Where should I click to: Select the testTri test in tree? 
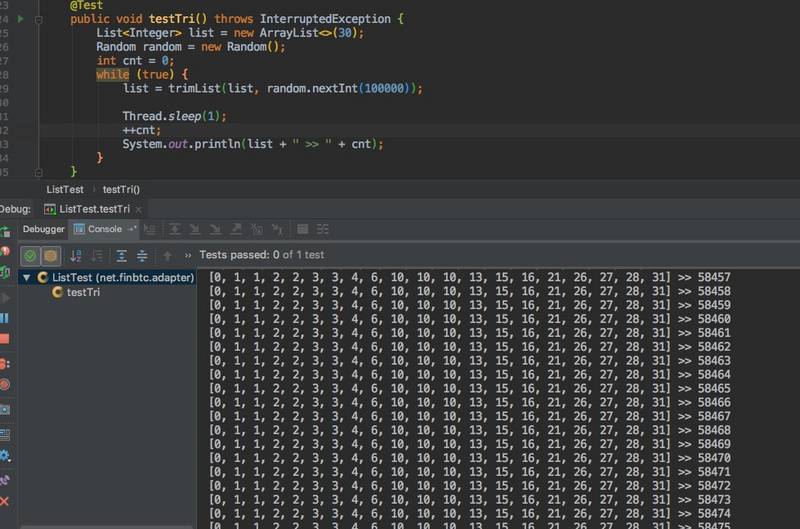[x=83, y=293]
